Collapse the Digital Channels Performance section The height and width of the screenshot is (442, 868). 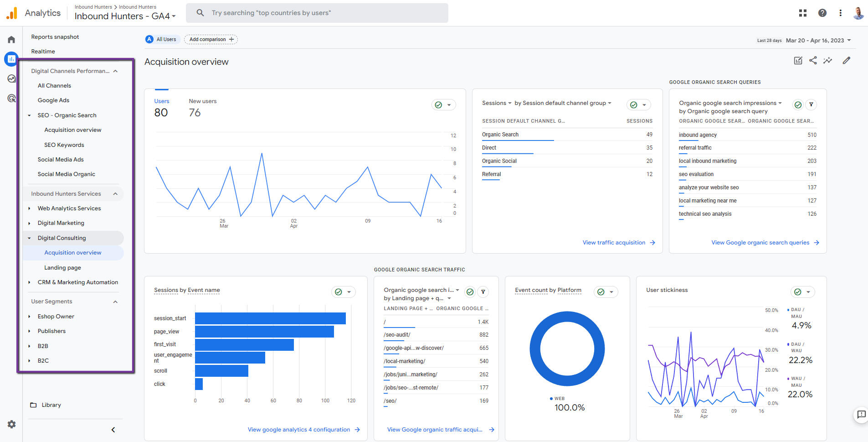[115, 71]
